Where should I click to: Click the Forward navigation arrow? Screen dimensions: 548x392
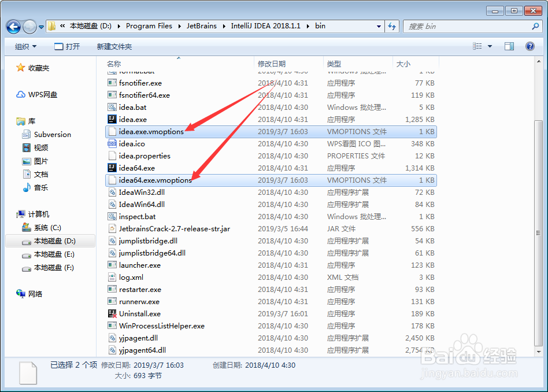point(29,27)
